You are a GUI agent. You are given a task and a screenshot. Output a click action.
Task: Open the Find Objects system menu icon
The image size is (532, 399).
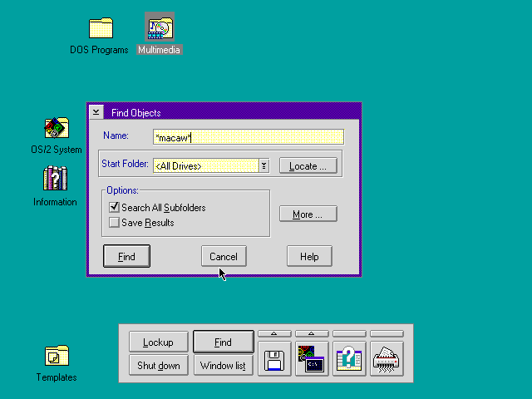coord(96,112)
